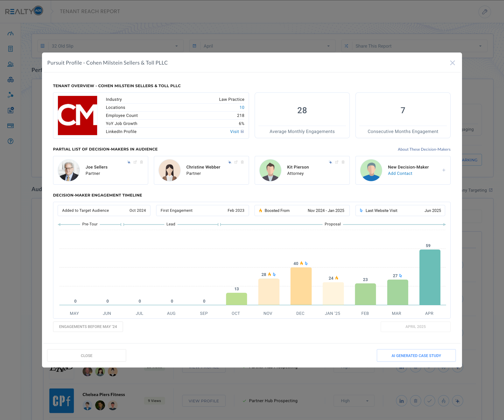Viewport: 504px width, 420px height.
Task: Click the FEB bar showing 23
Action: 366,294
